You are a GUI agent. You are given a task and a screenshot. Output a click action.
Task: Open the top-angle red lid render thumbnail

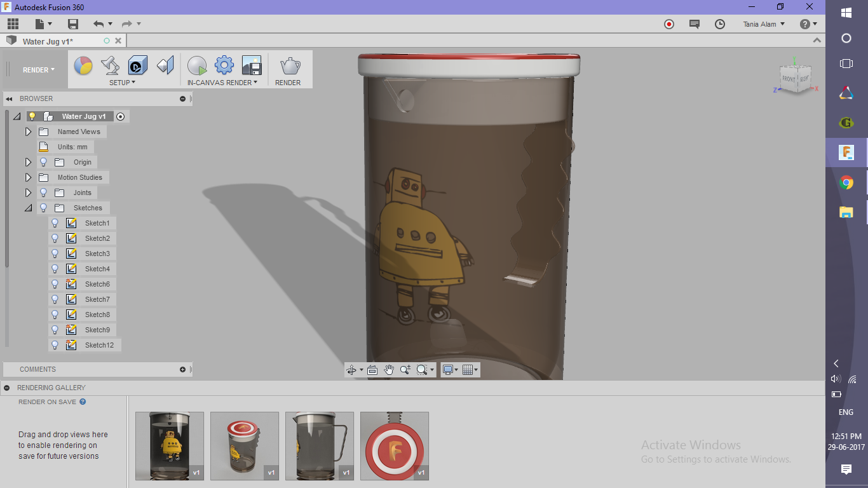click(x=245, y=446)
